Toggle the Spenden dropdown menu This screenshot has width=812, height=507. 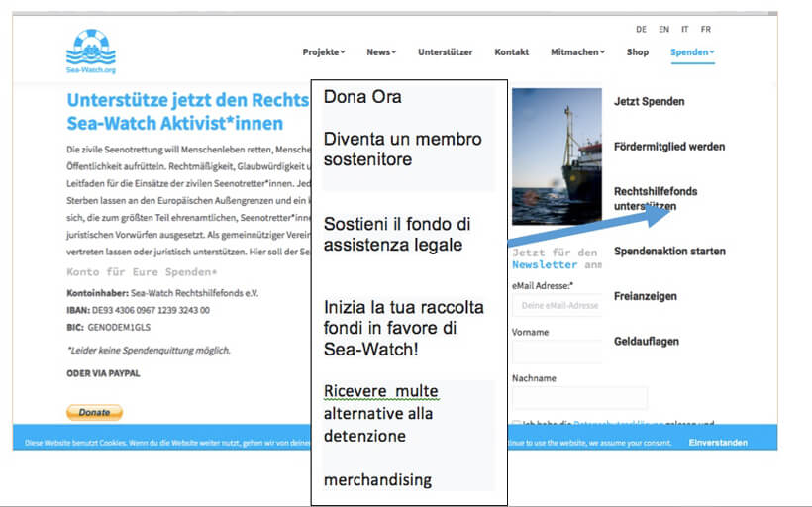coord(692,52)
